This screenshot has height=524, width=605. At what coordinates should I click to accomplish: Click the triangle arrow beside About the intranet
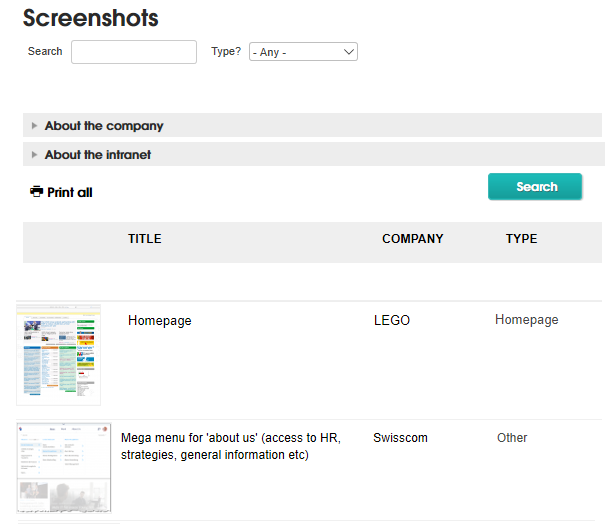[35, 155]
